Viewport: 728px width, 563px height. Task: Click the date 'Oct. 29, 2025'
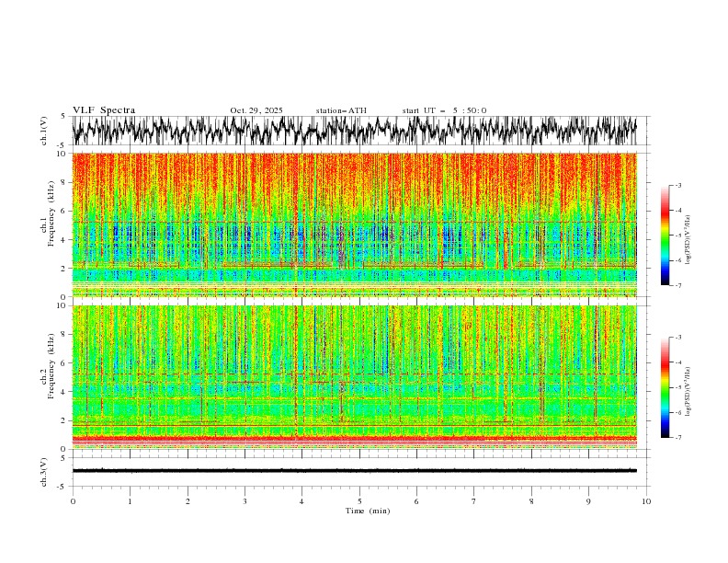[256, 110]
